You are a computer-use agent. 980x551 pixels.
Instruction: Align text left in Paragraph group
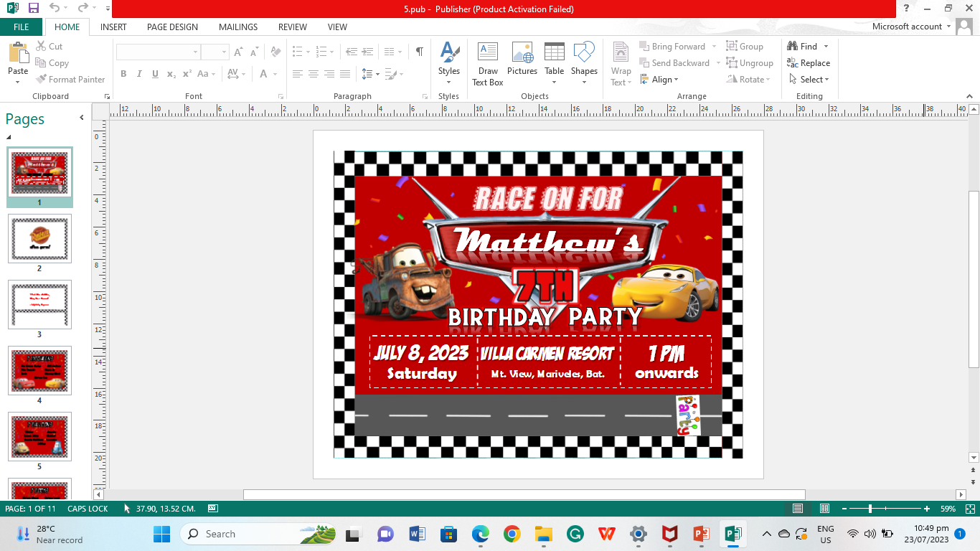coord(298,74)
